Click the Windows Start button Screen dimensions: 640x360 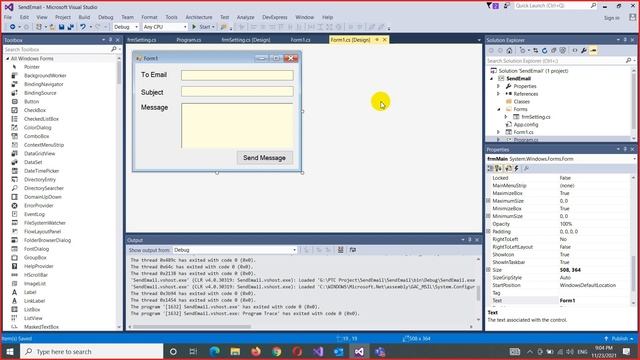point(9,351)
